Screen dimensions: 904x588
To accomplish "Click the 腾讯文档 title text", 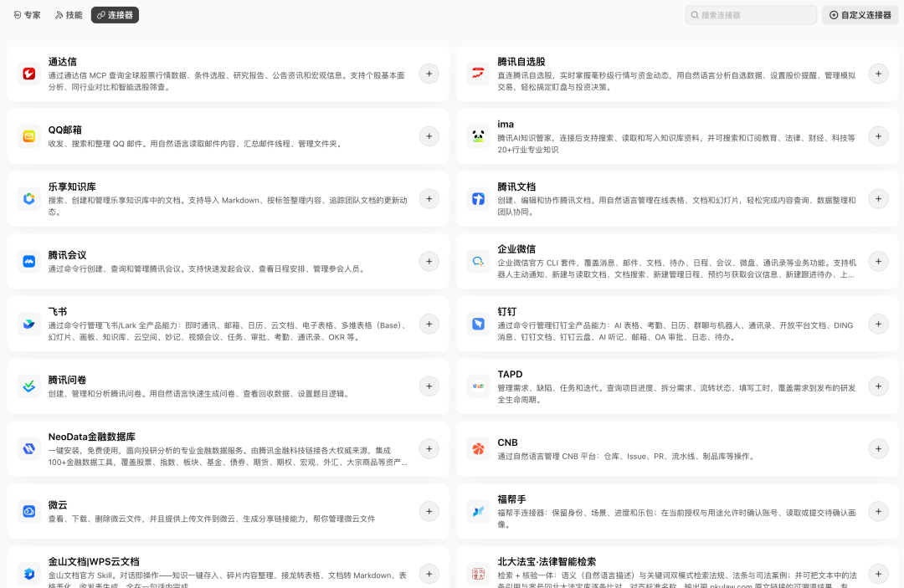I will pos(517,187).
